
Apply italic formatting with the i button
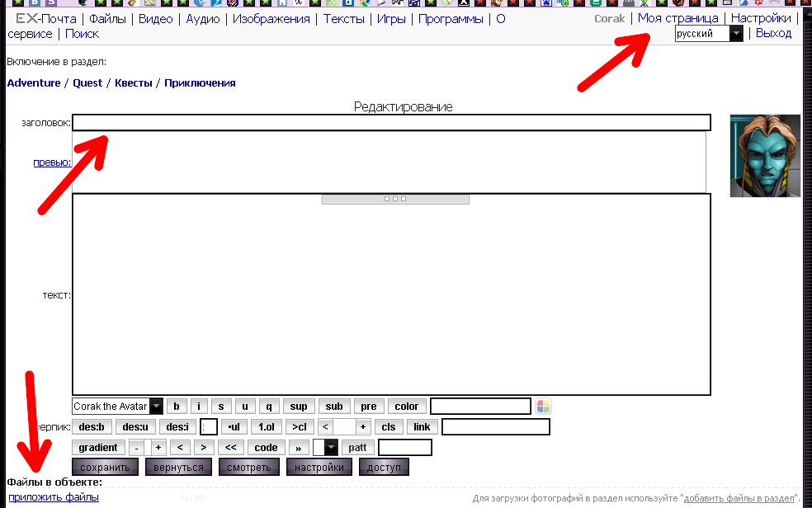tap(198, 406)
